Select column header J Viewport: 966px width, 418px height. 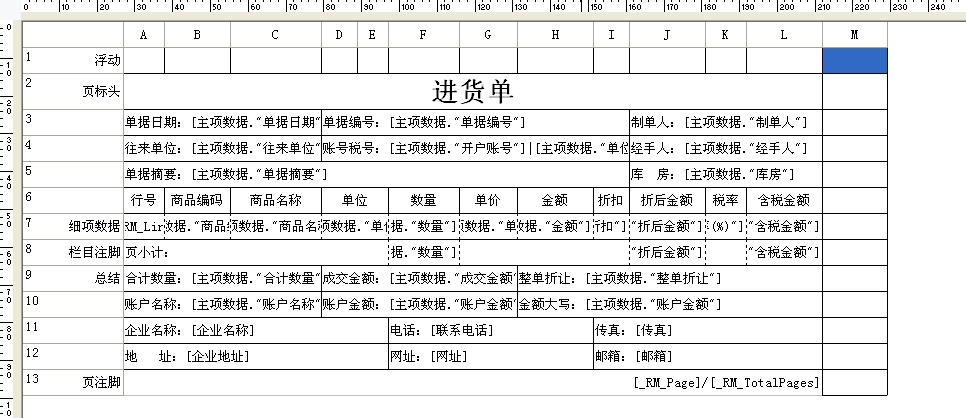[667, 35]
